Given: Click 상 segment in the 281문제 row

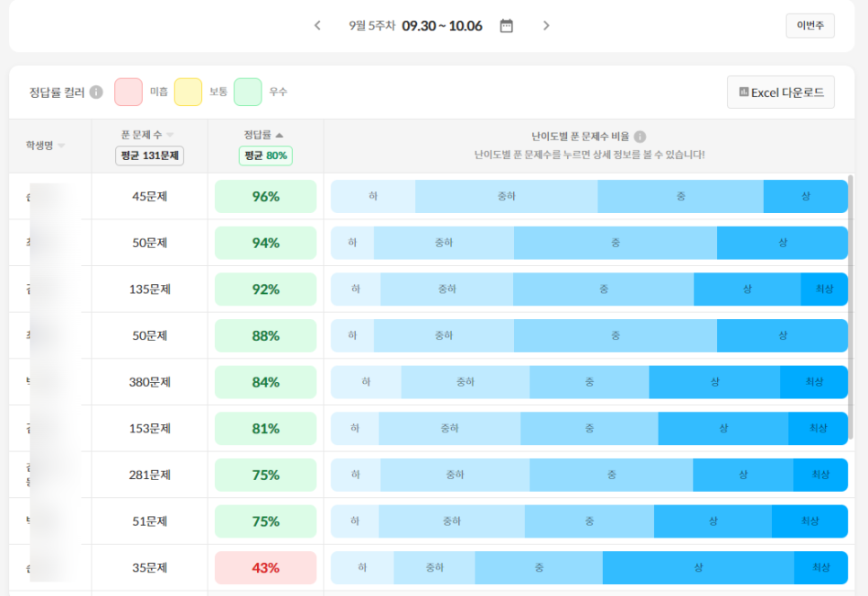Looking at the screenshot, I should (743, 475).
